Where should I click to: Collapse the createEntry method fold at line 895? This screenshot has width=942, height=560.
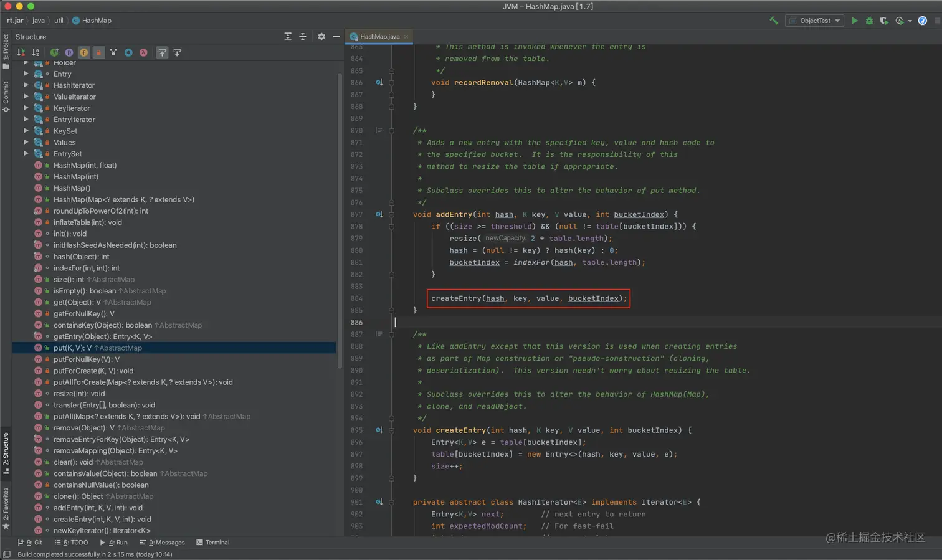pyautogui.click(x=391, y=430)
